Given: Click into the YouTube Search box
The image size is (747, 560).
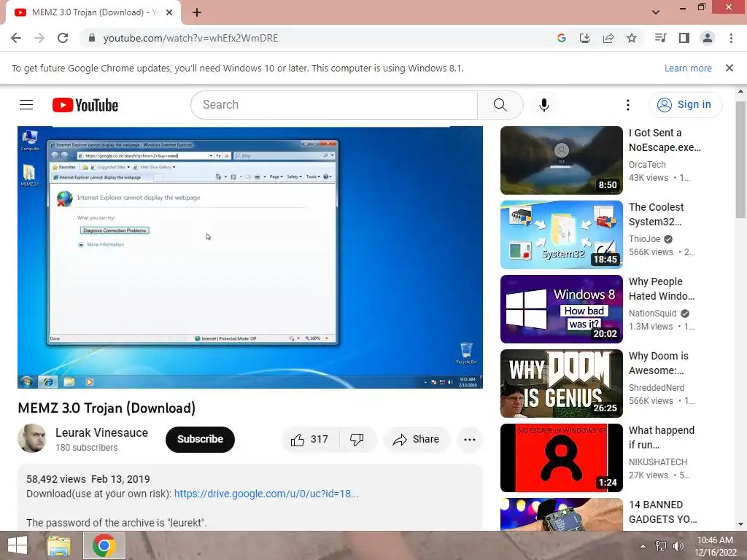Looking at the screenshot, I should click(x=334, y=105).
